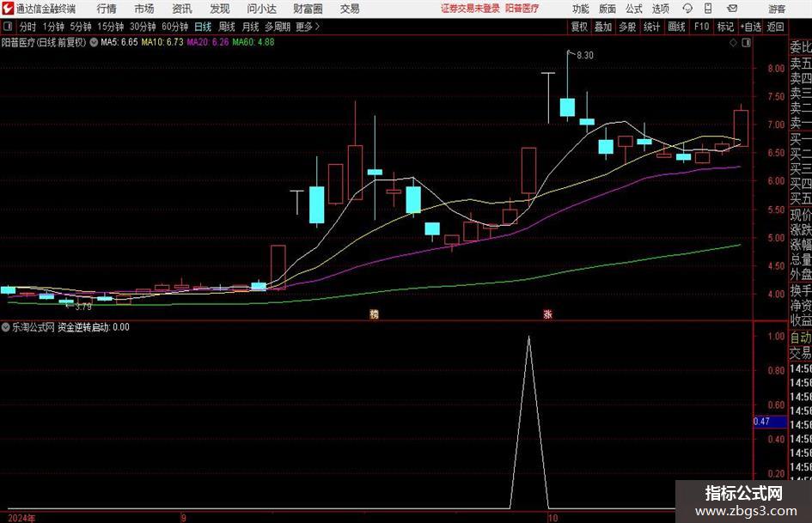The height and width of the screenshot is (523, 812).
Task: Open the 选项 menu
Action: (660, 9)
